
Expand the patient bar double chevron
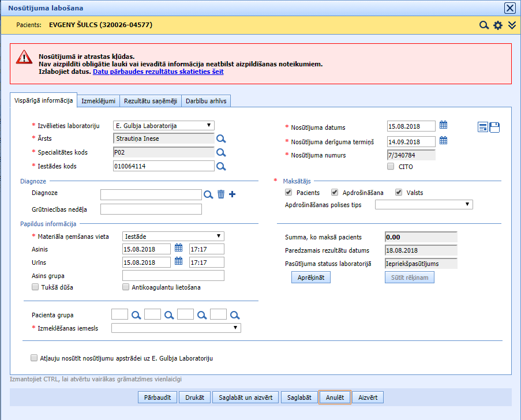(x=511, y=25)
